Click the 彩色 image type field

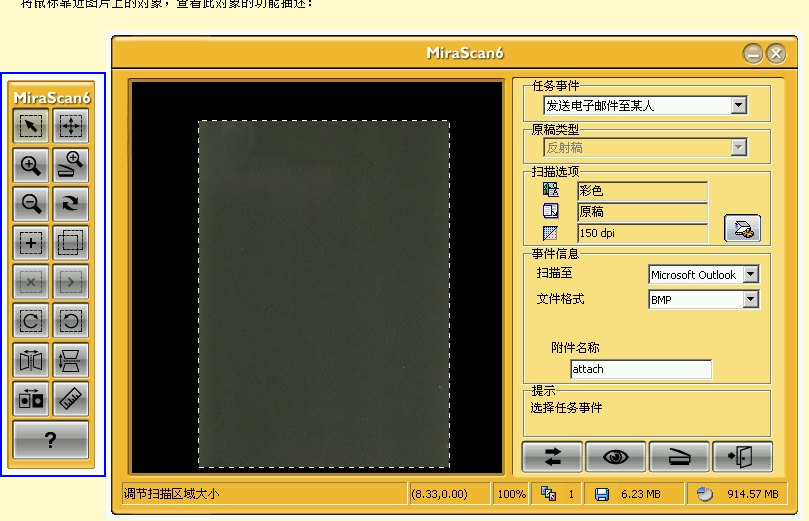[x=642, y=191]
